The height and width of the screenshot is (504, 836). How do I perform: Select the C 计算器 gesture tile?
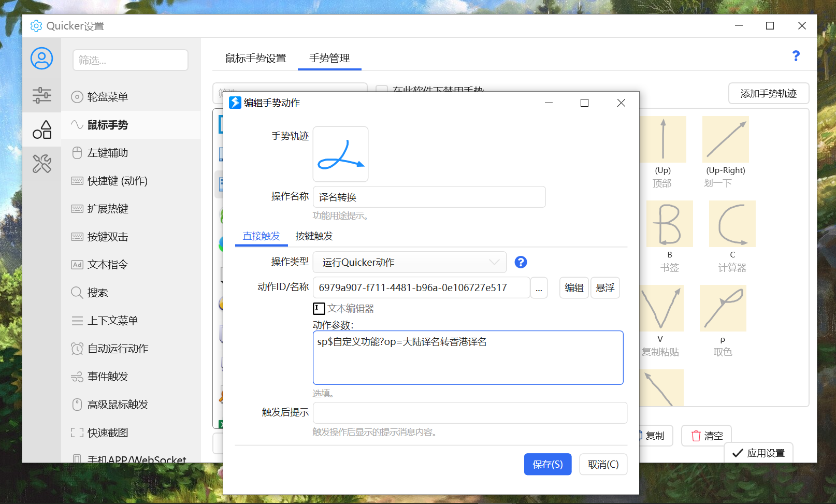tap(732, 237)
